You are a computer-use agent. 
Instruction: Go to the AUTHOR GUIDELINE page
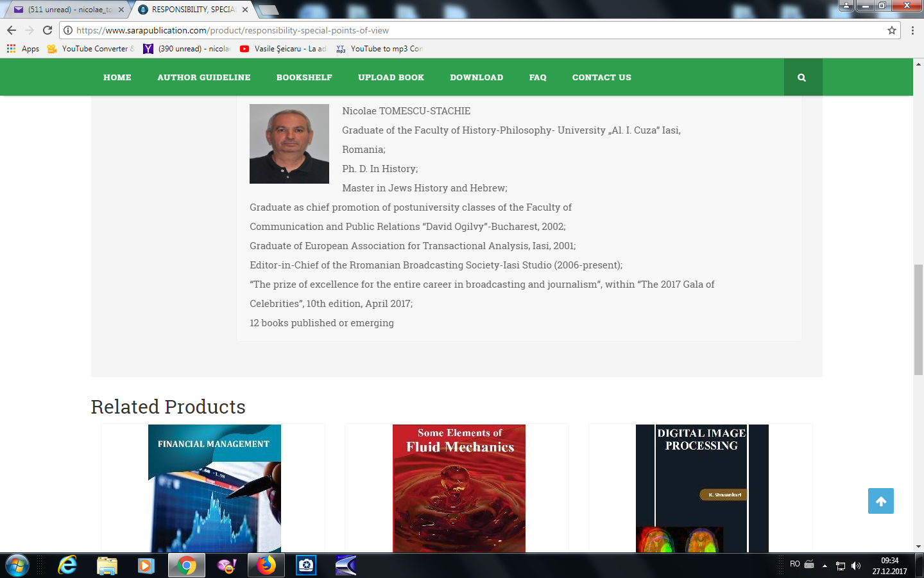pyautogui.click(x=204, y=78)
